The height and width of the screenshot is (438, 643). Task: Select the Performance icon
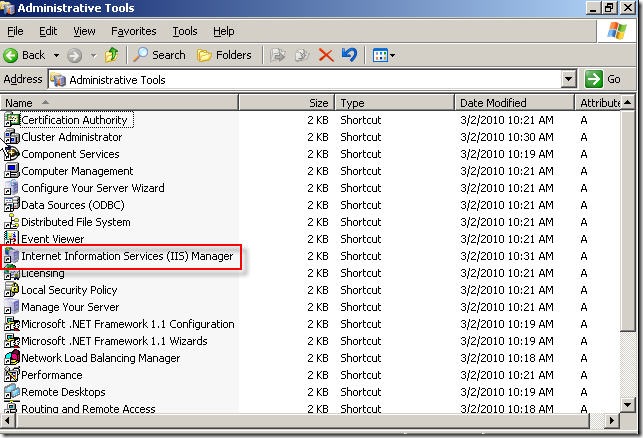click(x=11, y=375)
